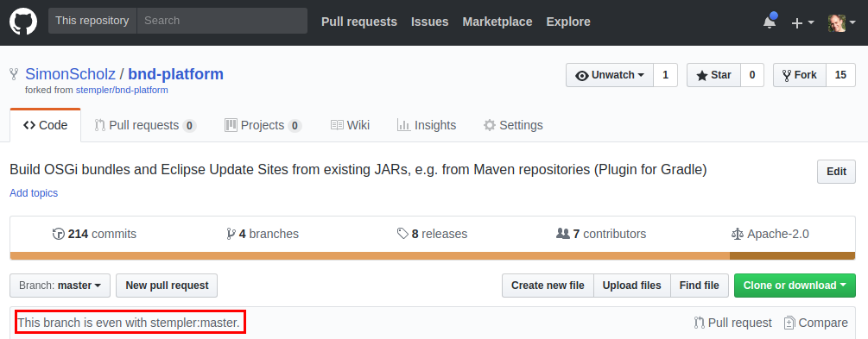Click Upload files button
The height and width of the screenshot is (339, 868).
tap(631, 286)
